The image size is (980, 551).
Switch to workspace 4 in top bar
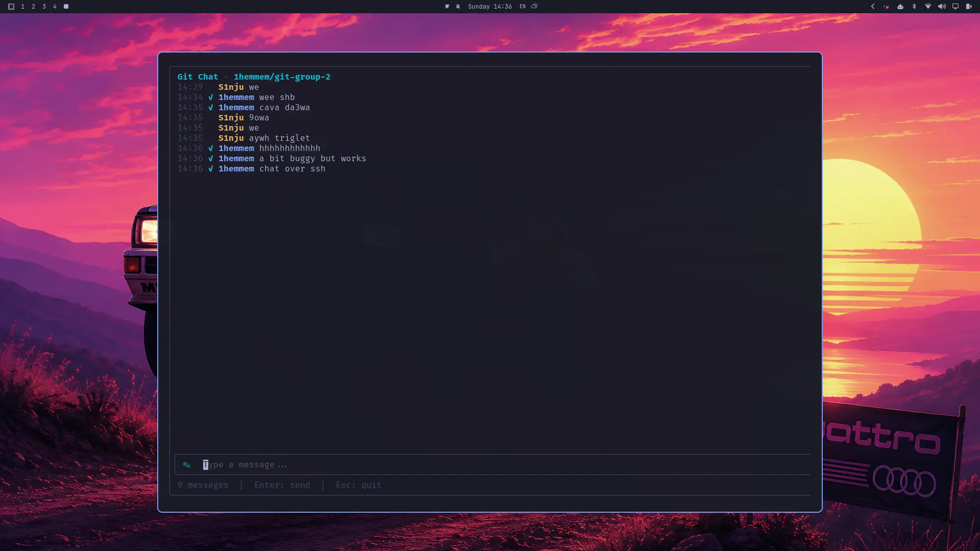click(55, 7)
